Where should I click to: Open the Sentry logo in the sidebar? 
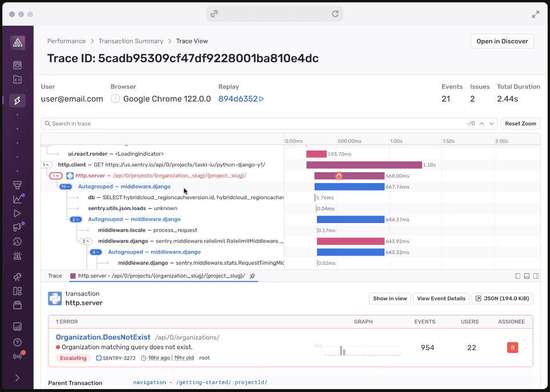coord(18,43)
